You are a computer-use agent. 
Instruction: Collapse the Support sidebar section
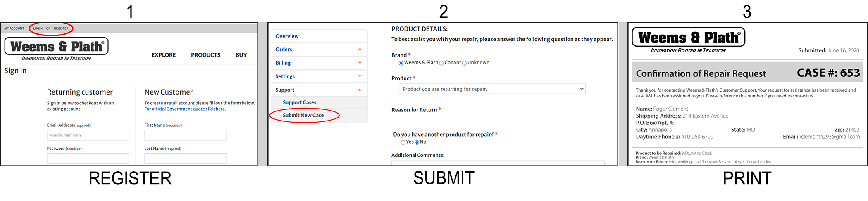click(318, 90)
